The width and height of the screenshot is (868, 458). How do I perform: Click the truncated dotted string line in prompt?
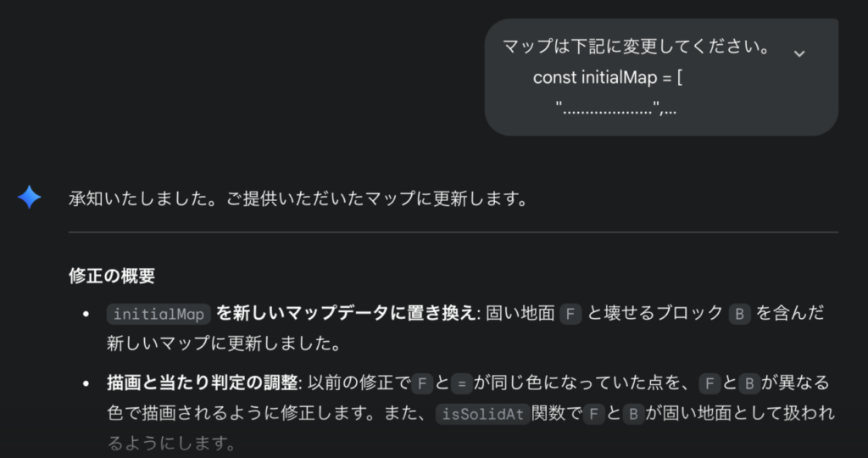(x=616, y=108)
